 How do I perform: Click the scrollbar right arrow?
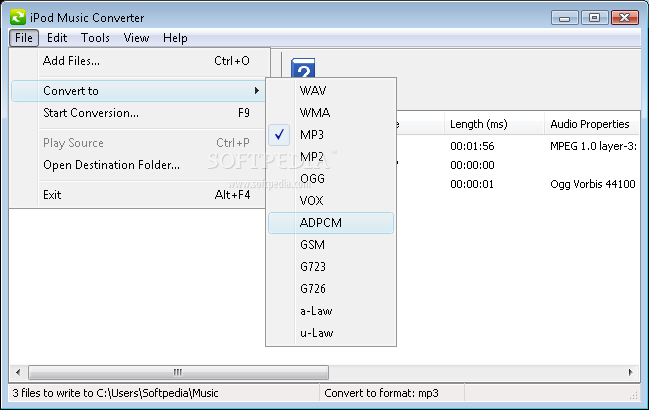click(631, 372)
